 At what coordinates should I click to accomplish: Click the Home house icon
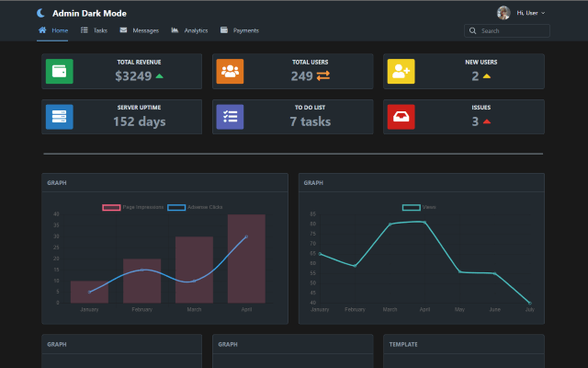[x=42, y=30]
